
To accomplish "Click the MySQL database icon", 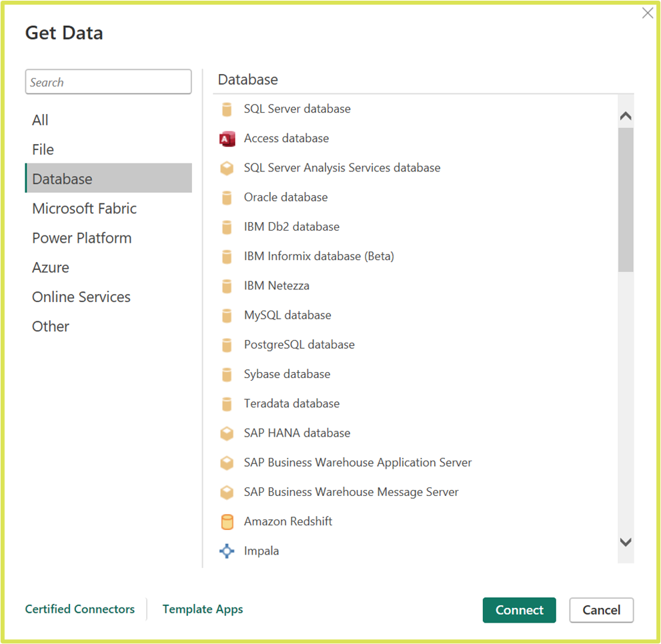I will [x=227, y=316].
